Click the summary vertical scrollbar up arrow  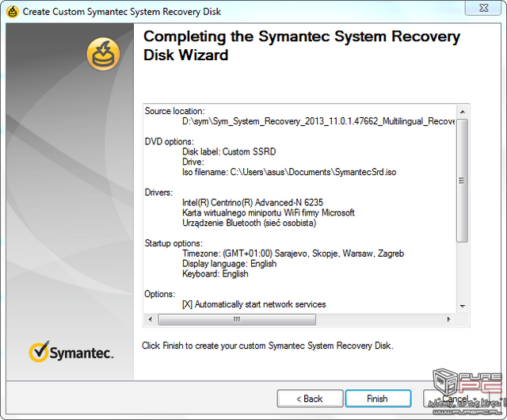point(463,112)
